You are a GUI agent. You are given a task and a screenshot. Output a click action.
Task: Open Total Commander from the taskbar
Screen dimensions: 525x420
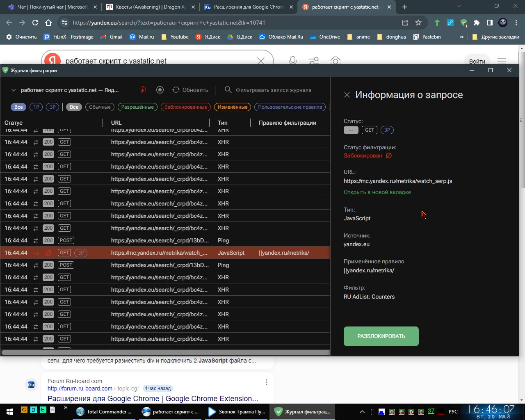(104, 411)
